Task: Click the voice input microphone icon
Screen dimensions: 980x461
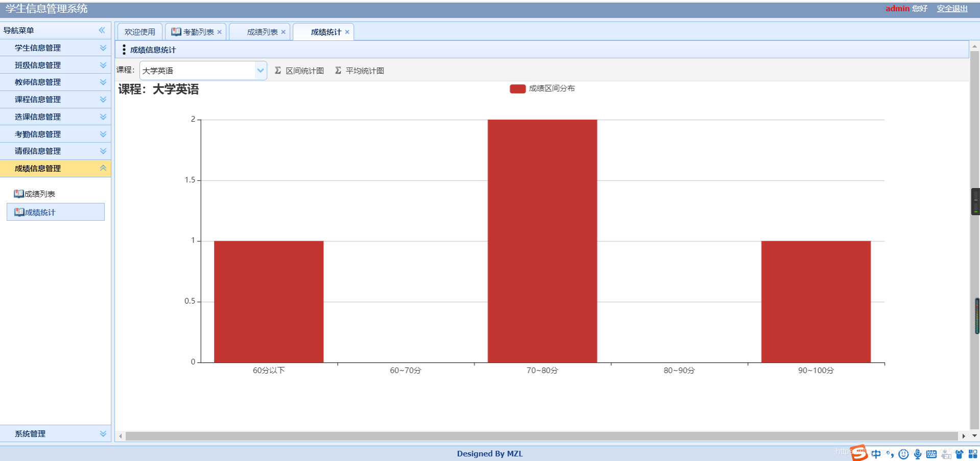Action: (918, 454)
